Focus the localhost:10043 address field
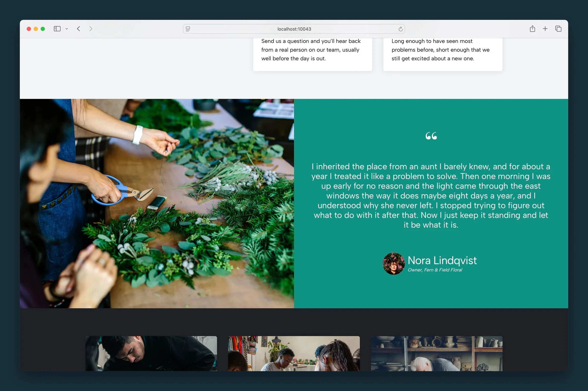The height and width of the screenshot is (391, 588). click(x=294, y=29)
